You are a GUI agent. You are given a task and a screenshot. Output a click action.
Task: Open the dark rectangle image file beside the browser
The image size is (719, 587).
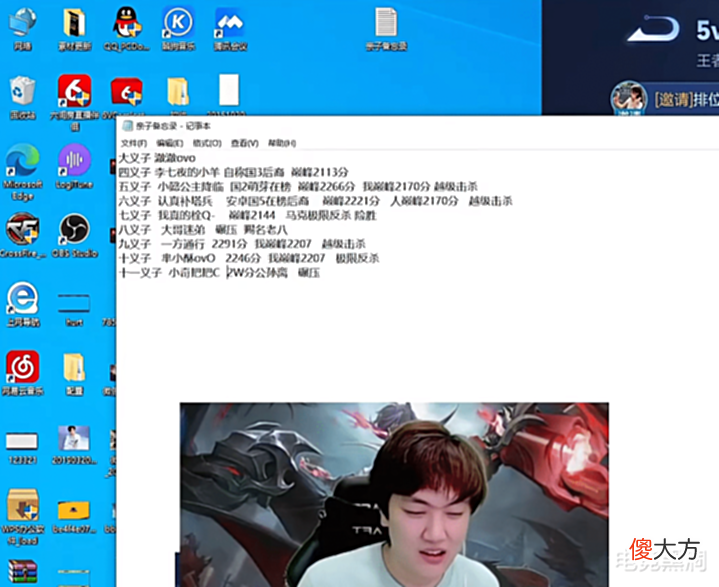(x=74, y=303)
